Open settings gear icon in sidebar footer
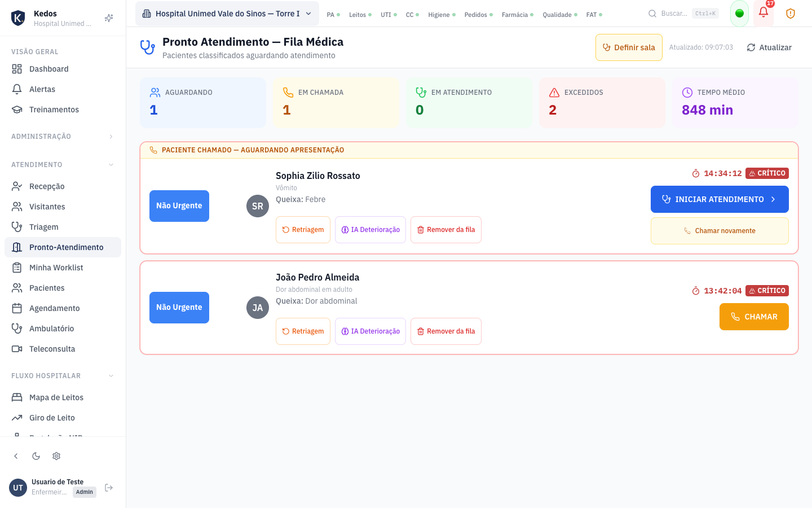Viewport: 812px width, 508px height. point(56,456)
